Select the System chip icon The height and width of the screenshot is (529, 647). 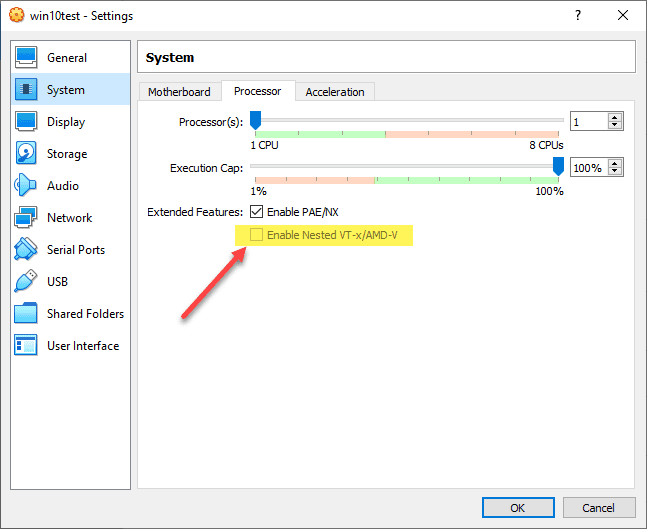pos(26,89)
